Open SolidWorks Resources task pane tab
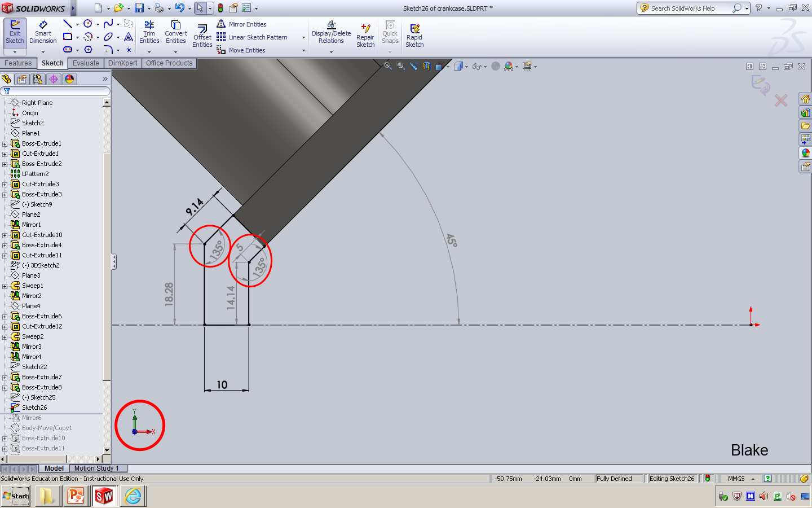This screenshot has width=812, height=508. (805, 99)
